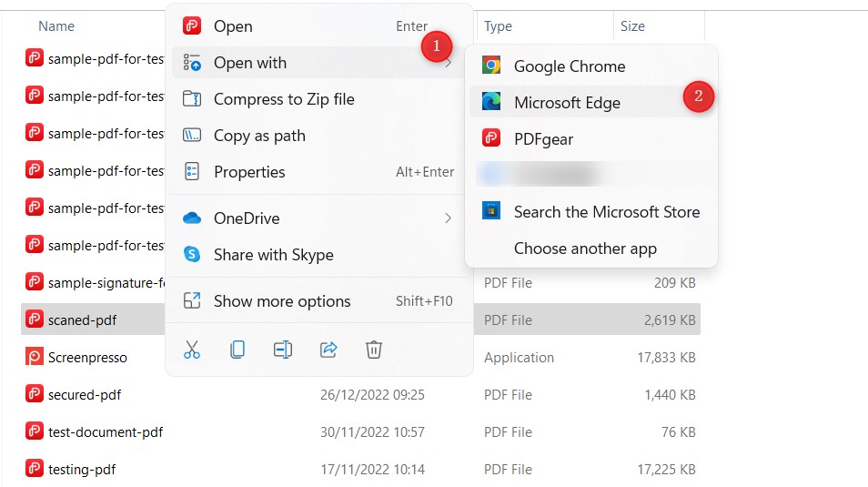Click the Cut scissors icon
The image size is (868, 487).
(192, 350)
